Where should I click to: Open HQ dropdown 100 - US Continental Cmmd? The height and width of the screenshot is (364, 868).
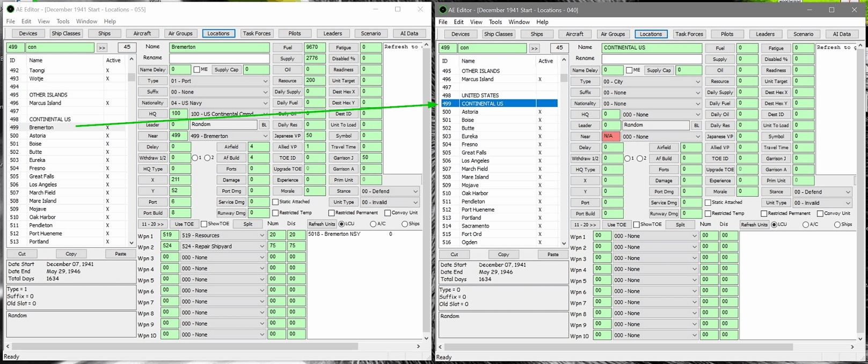coord(229,114)
